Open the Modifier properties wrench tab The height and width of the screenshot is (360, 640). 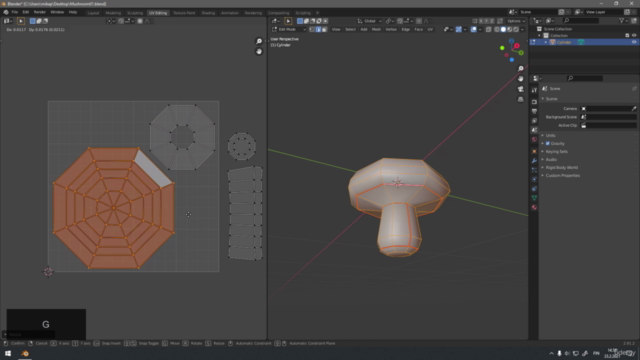(x=534, y=161)
